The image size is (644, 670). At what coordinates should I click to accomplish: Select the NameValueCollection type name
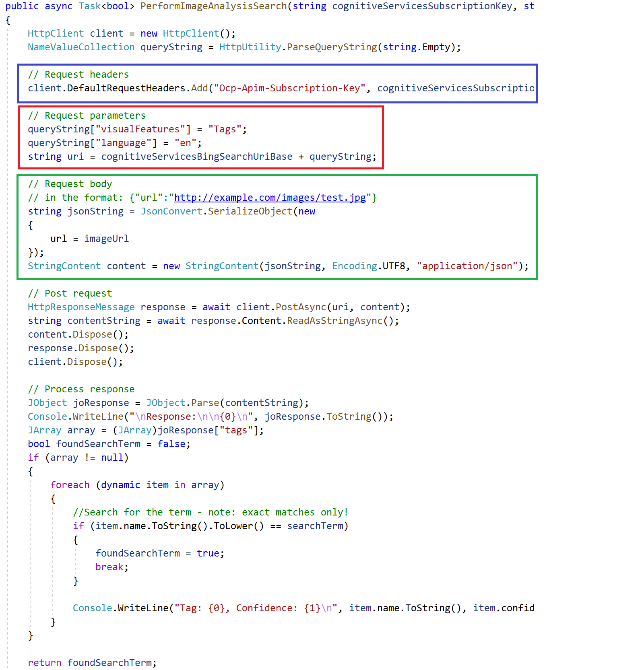click(81, 47)
